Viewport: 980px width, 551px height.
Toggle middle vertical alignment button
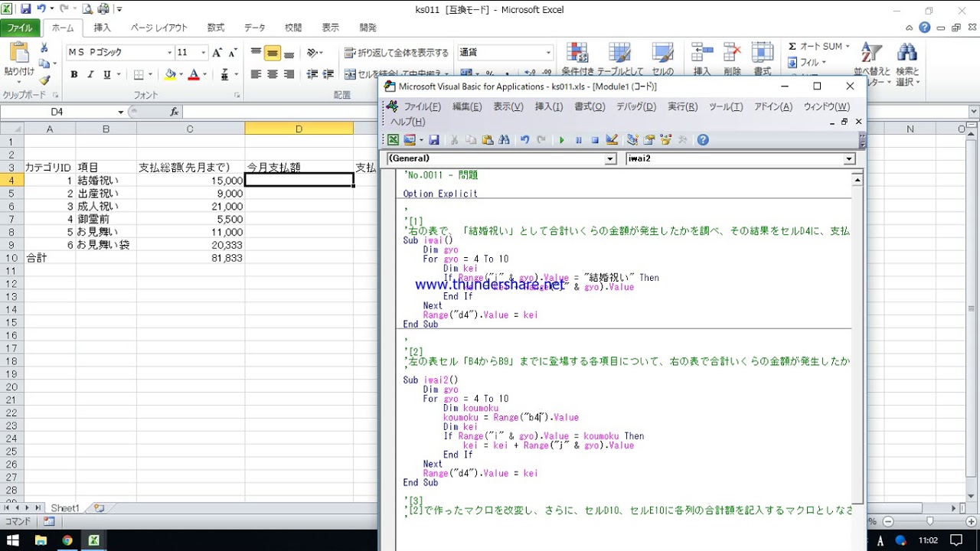coord(273,53)
